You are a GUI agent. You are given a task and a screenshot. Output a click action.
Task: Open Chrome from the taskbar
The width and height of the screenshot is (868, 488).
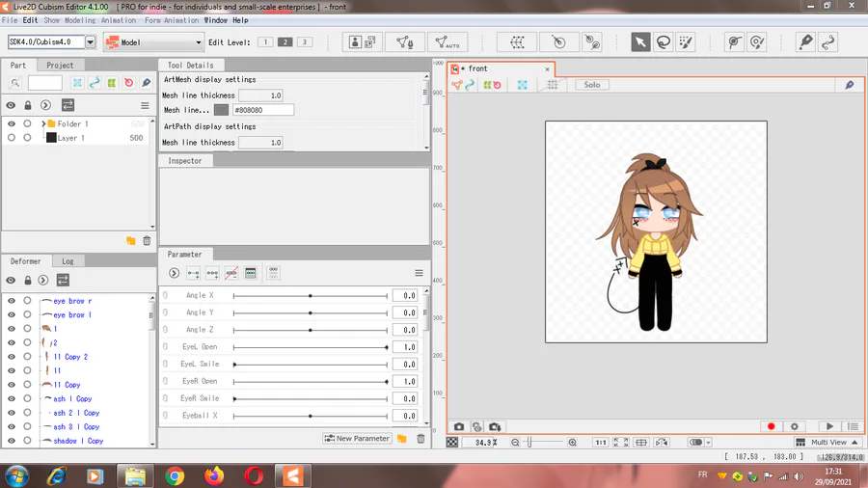click(175, 475)
